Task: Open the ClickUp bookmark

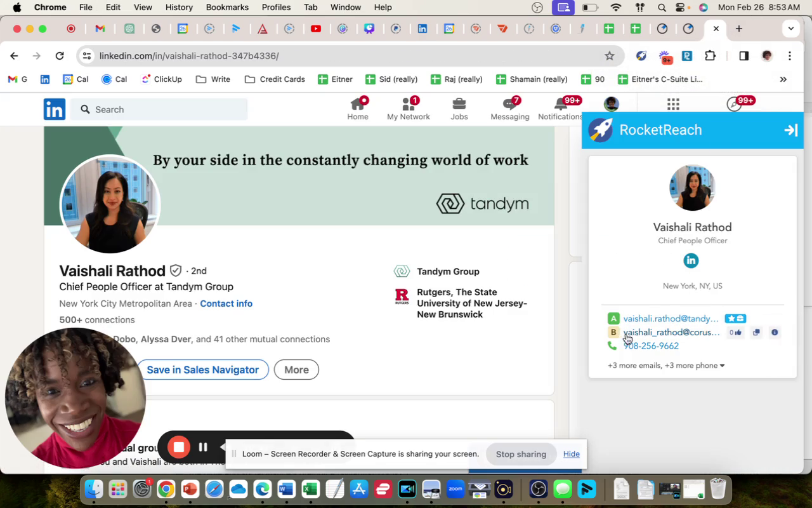Action: (161, 79)
